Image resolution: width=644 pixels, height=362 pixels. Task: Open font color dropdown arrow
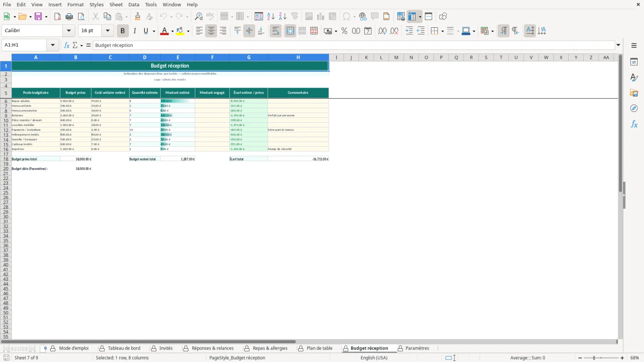point(172,31)
